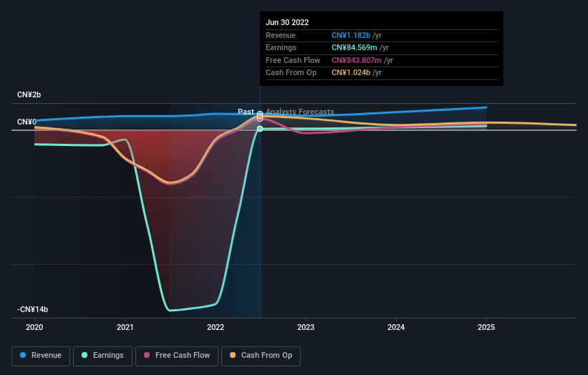Click the CN¥0 y-axis label
Image resolution: width=588 pixels, height=375 pixels.
(26, 122)
